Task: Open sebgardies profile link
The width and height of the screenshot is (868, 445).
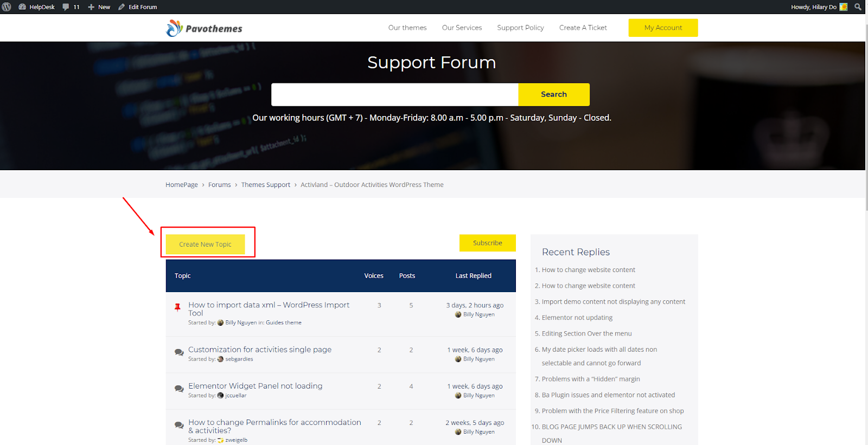Action: (x=239, y=359)
